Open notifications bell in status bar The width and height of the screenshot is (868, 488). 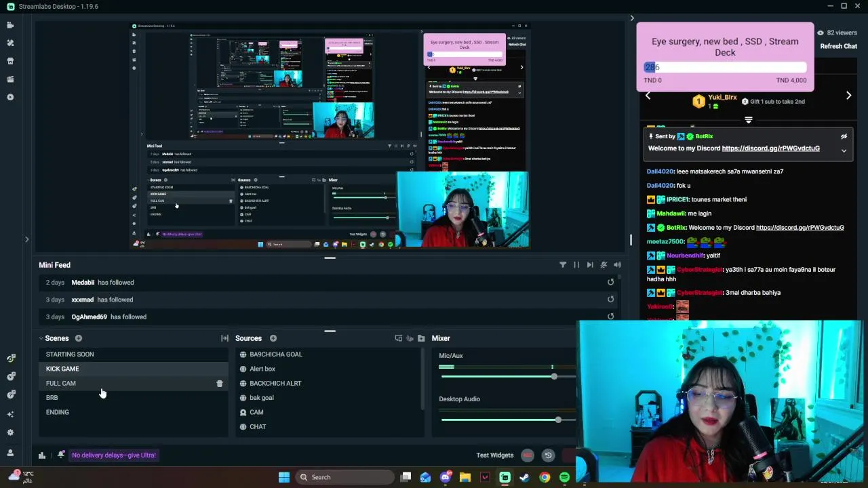60,455
